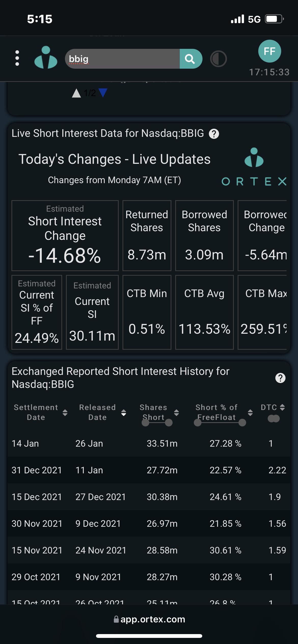Viewport: 298px width, 644px height.
Task: Tap the Estimated Current SI 30.11m tile
Action: [x=92, y=312]
